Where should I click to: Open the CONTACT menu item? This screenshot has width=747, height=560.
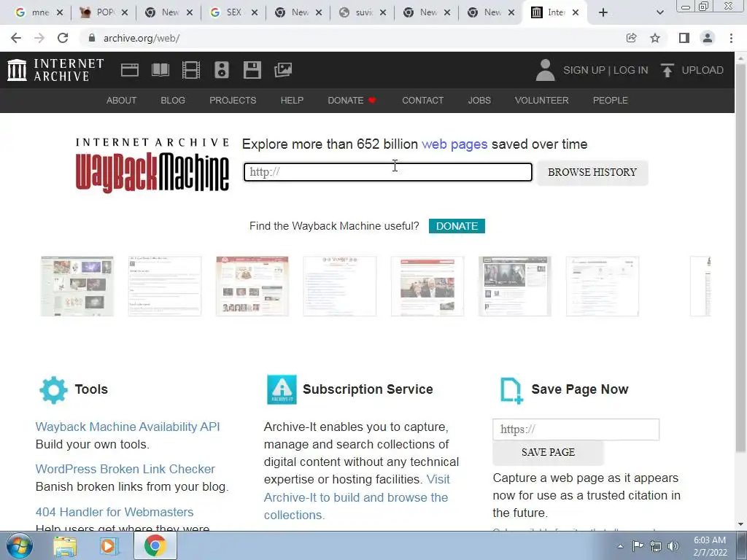[x=422, y=101]
